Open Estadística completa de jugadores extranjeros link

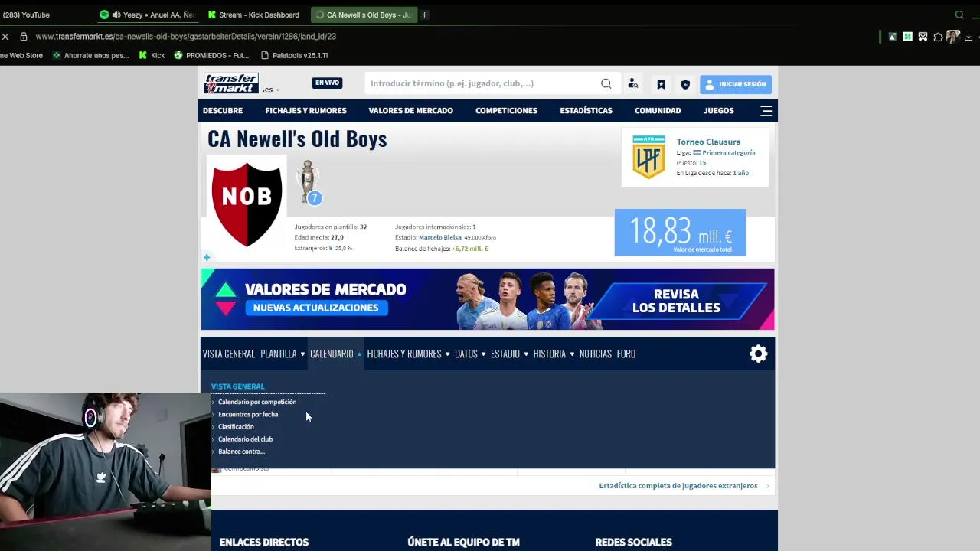(x=678, y=485)
